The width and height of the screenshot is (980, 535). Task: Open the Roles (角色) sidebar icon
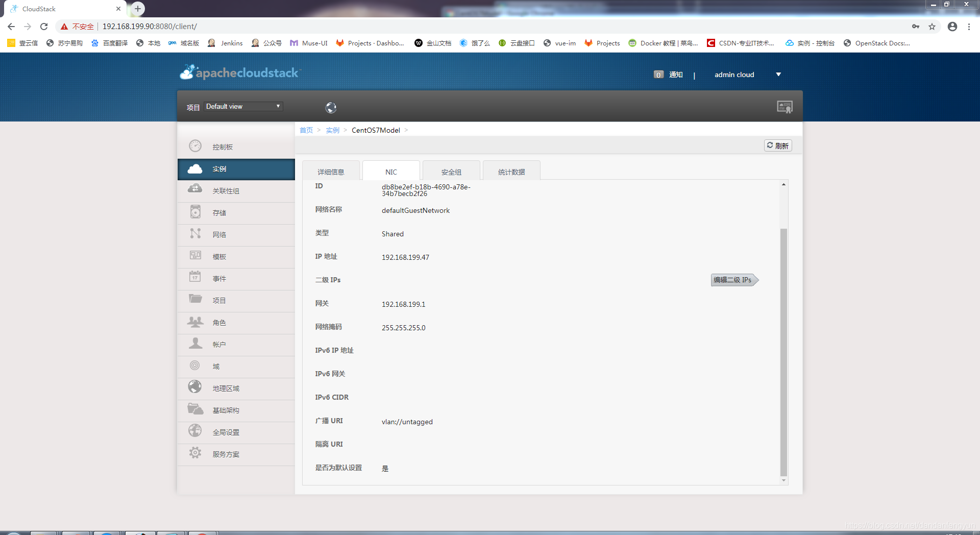tap(195, 322)
